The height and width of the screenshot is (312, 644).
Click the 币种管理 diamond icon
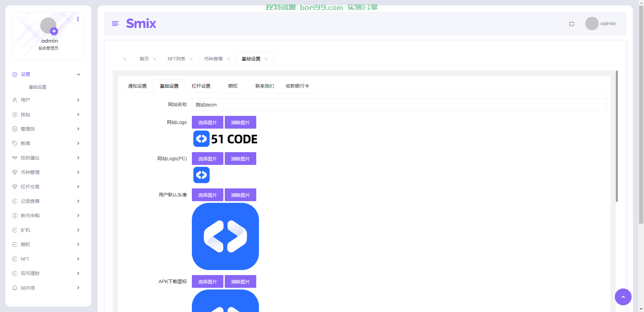pos(15,172)
